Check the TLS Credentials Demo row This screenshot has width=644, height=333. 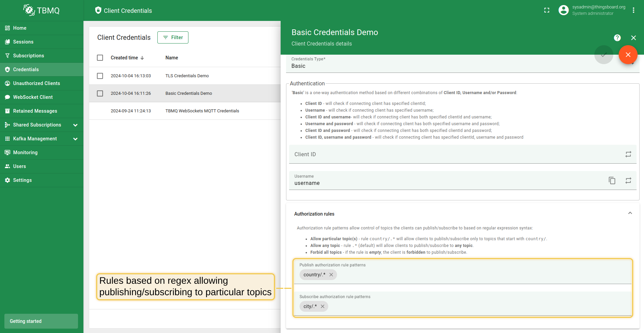pos(100,76)
